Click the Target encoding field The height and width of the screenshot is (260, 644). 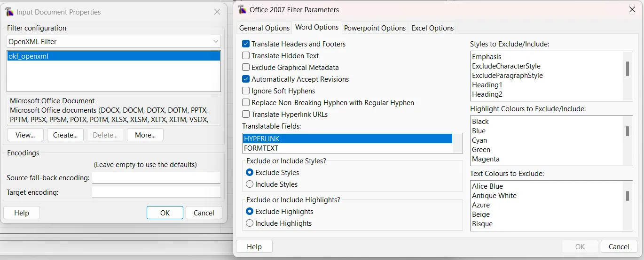coord(156,192)
